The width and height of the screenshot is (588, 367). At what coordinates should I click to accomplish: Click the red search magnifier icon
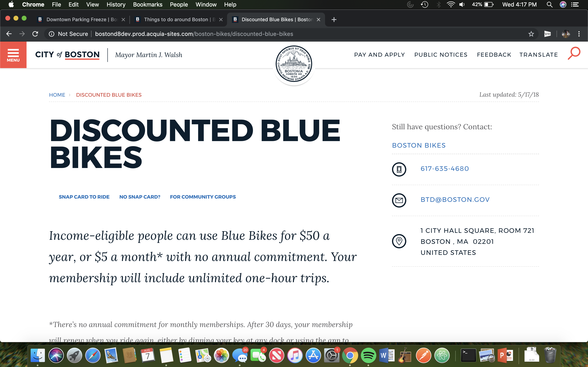574,53
